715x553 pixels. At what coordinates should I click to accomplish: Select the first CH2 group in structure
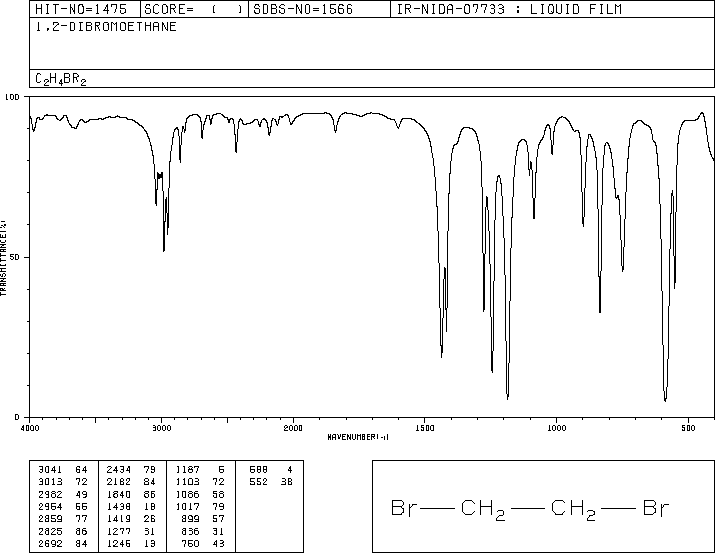pos(483,510)
